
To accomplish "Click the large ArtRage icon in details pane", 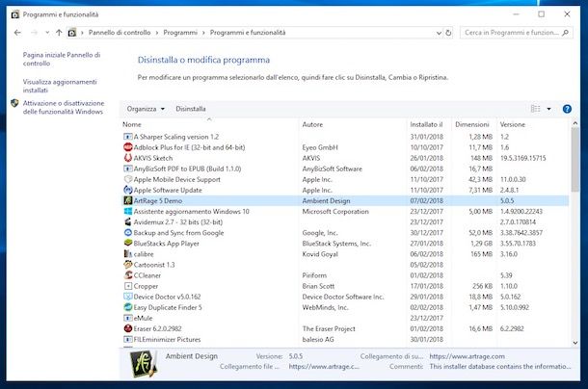I will pyautogui.click(x=144, y=364).
